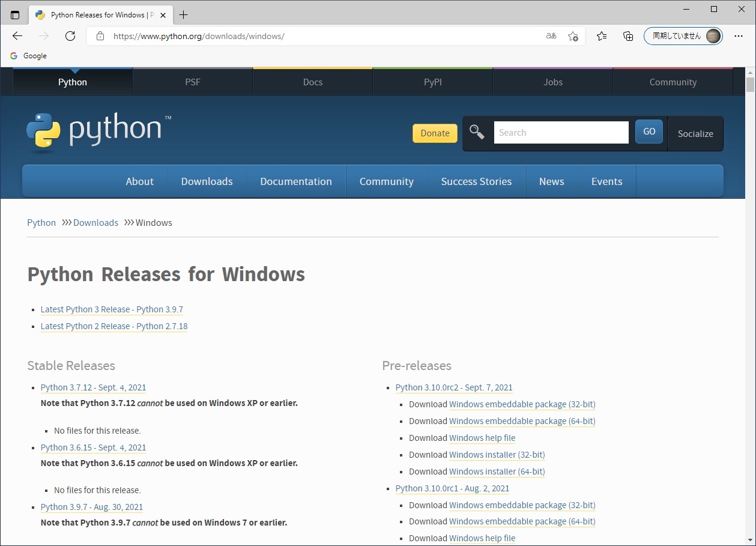
Task: Click the profile sync status button
Action: tap(683, 36)
